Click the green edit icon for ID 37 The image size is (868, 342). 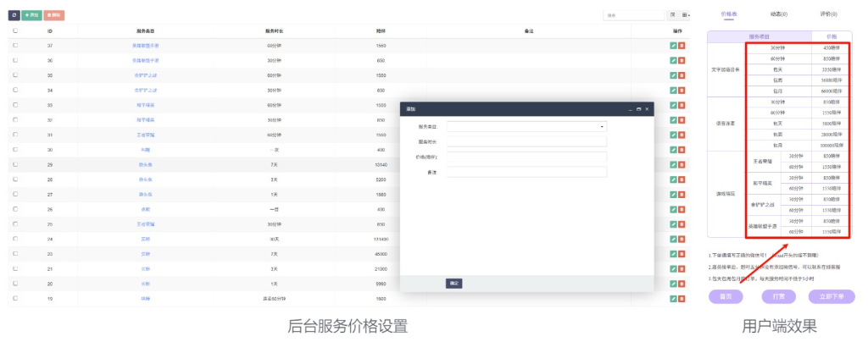pos(673,45)
